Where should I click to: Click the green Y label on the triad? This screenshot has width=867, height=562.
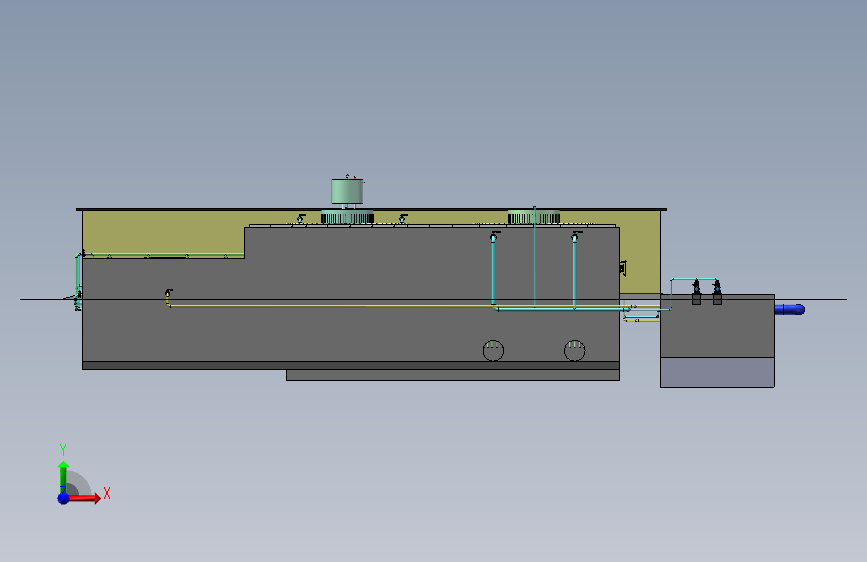pyautogui.click(x=63, y=450)
